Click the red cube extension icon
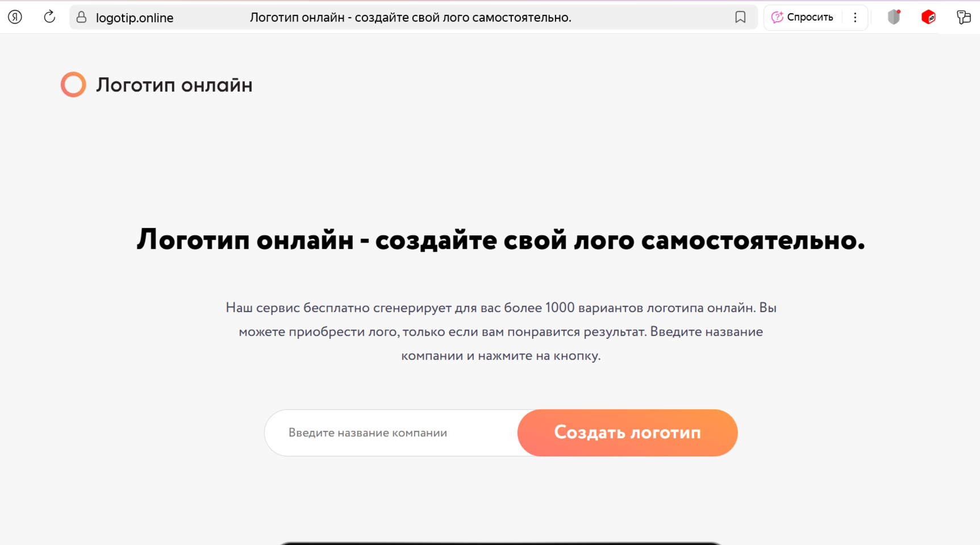 (x=928, y=18)
